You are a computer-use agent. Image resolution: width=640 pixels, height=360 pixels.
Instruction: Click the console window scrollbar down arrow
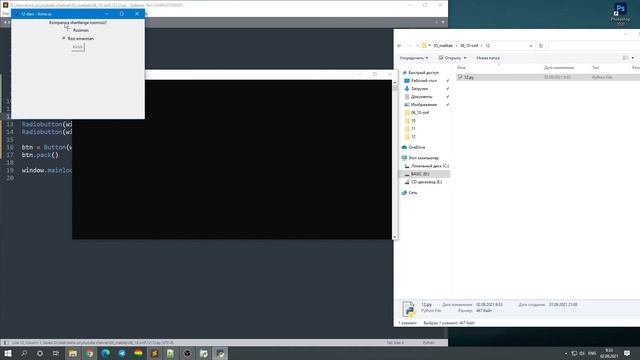tap(395, 237)
